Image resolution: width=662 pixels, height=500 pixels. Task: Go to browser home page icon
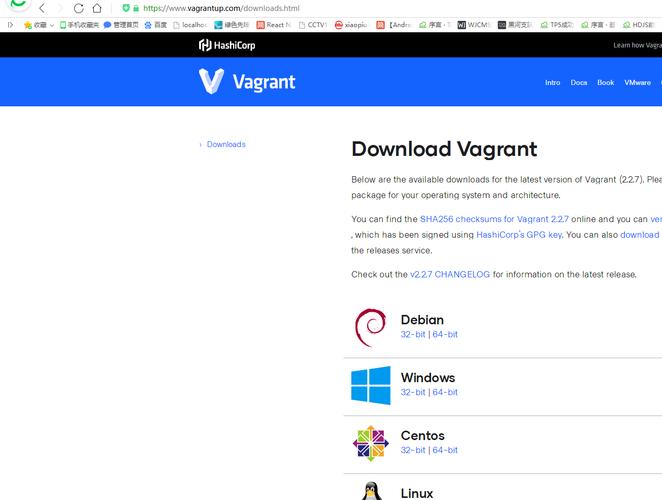[97, 8]
